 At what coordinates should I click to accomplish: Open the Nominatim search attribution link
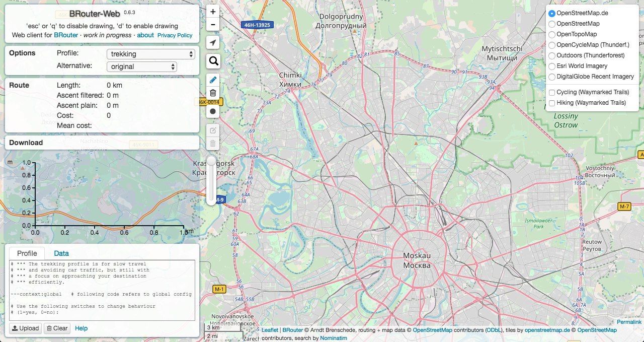pos(334,338)
